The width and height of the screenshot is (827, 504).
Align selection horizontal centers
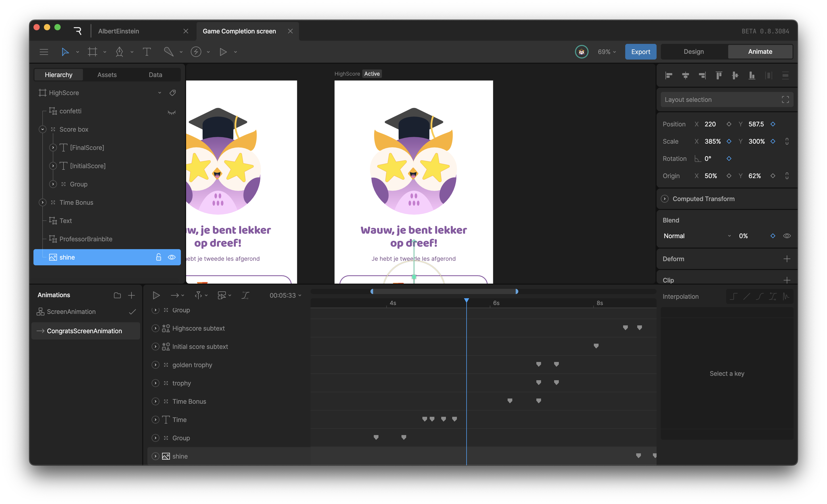tap(685, 75)
